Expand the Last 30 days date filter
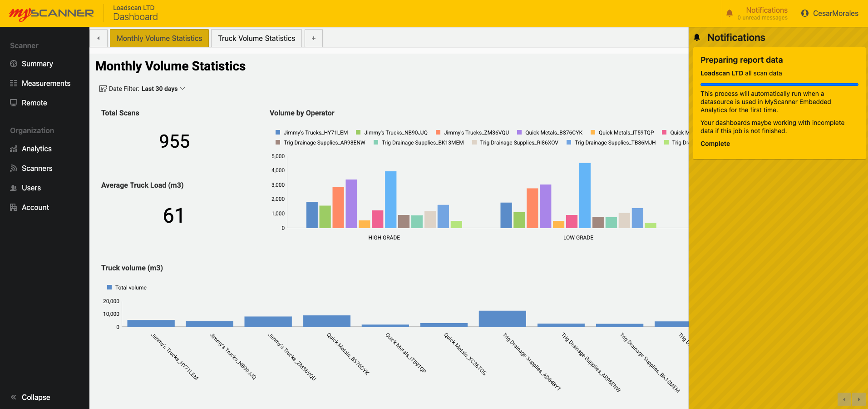The height and width of the screenshot is (409, 868). point(163,89)
